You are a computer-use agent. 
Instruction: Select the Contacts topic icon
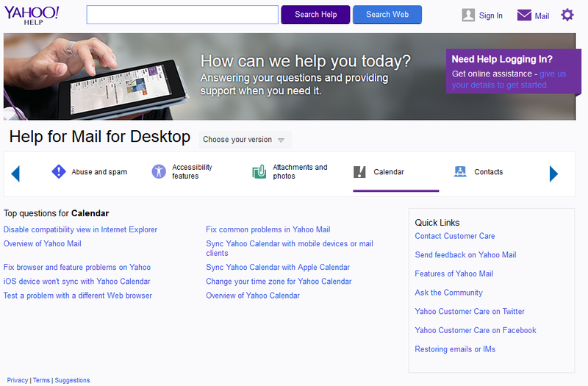point(460,172)
